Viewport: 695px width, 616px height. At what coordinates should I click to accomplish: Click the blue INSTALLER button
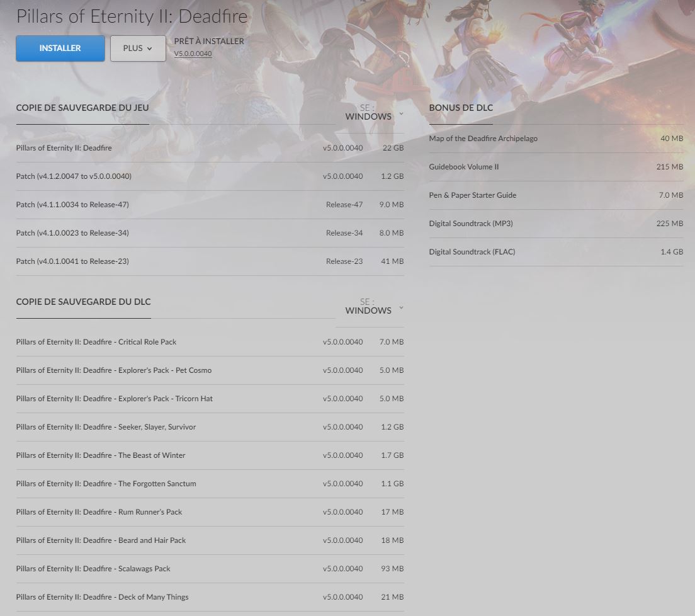(x=60, y=48)
